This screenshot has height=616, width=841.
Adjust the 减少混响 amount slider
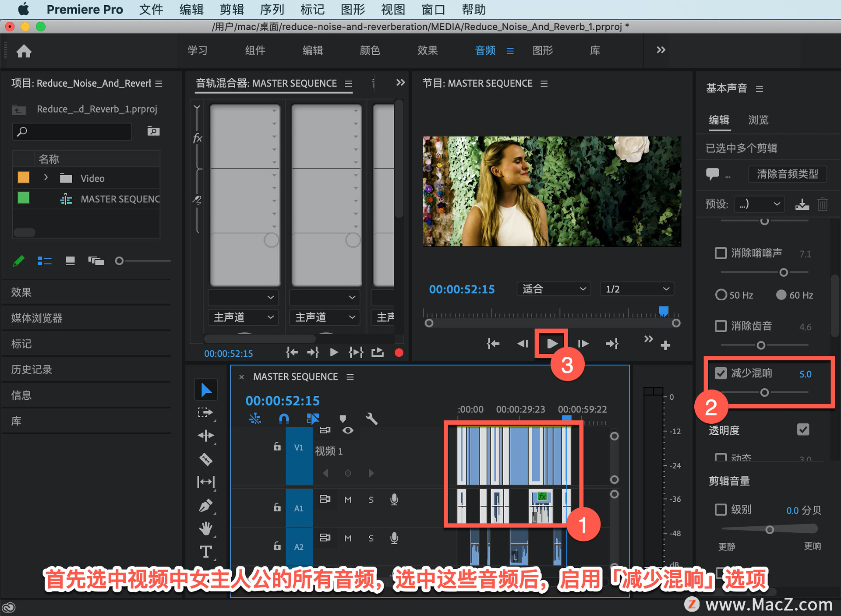[x=764, y=392]
